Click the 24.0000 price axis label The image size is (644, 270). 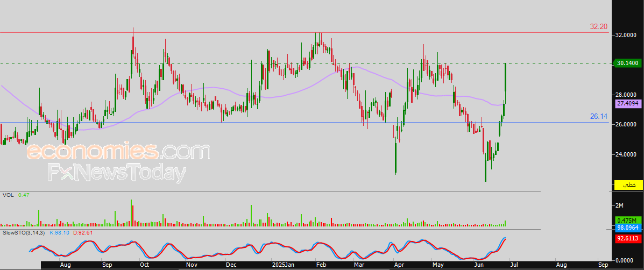tap(627, 154)
